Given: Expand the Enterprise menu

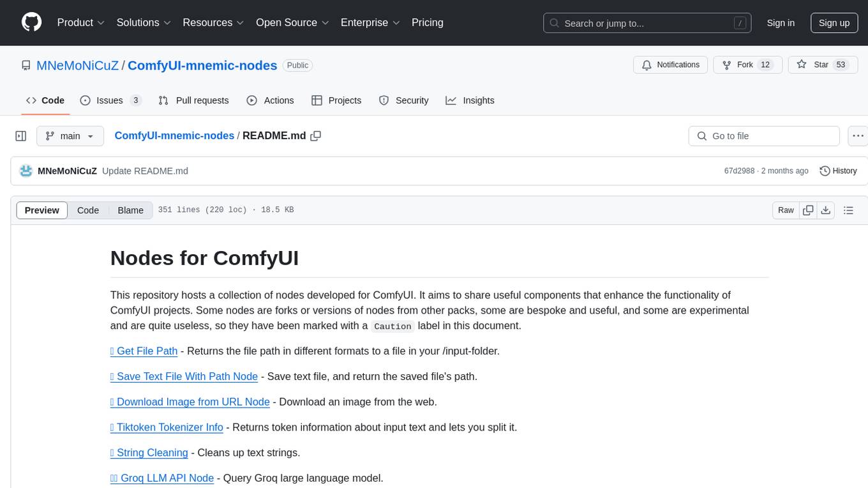Looking at the screenshot, I should [370, 22].
